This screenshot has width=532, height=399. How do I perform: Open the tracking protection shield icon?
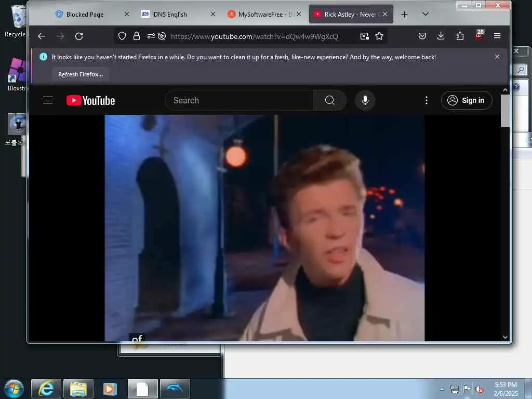point(122,36)
